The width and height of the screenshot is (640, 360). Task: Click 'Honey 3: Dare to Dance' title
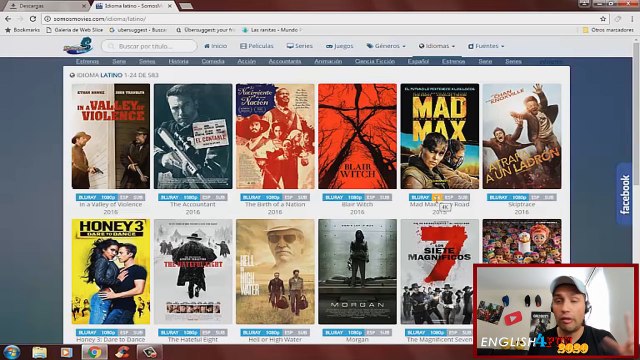[x=111, y=340]
